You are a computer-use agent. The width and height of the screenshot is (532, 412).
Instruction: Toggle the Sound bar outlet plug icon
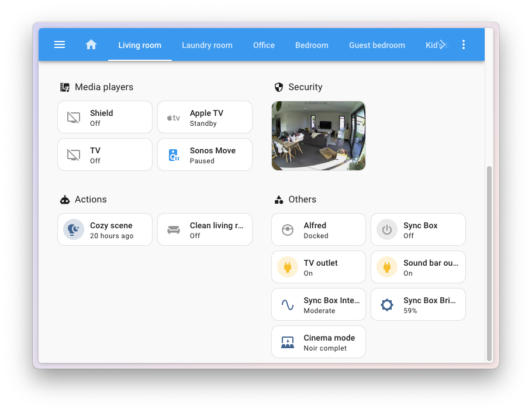click(x=386, y=267)
